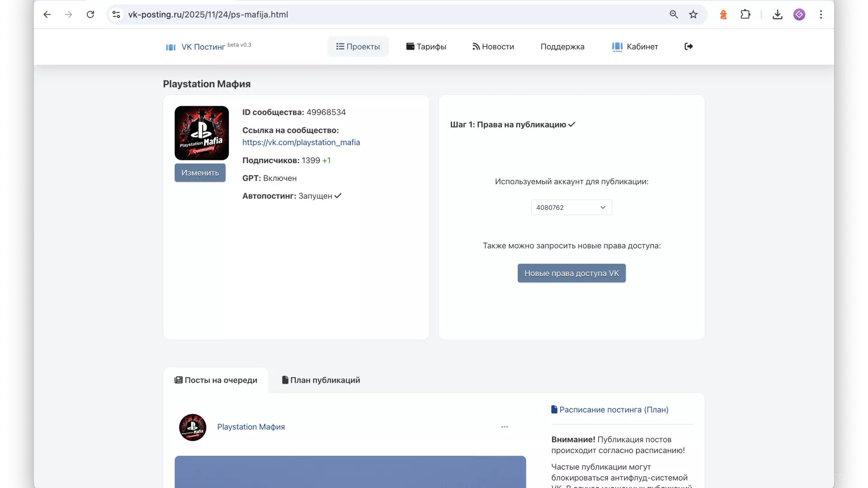Go back to the previous page
Viewport: 868px width, 488px height.
point(47,14)
